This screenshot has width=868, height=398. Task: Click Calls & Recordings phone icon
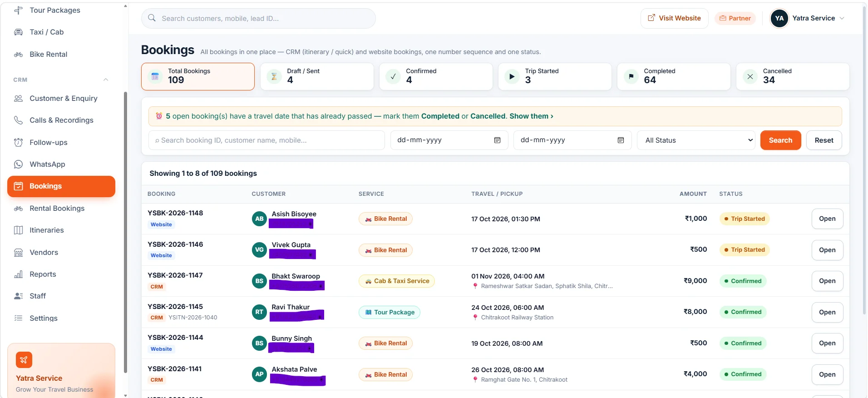(x=18, y=120)
